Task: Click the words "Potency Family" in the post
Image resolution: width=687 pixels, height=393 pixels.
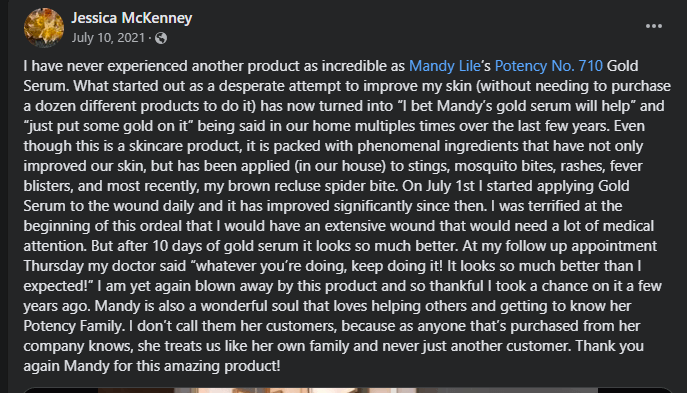Action: (73, 326)
